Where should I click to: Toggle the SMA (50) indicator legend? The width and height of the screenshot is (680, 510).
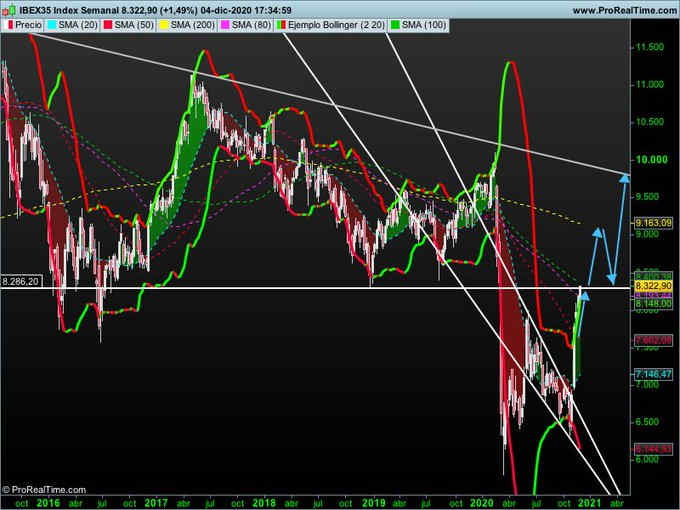[x=128, y=25]
